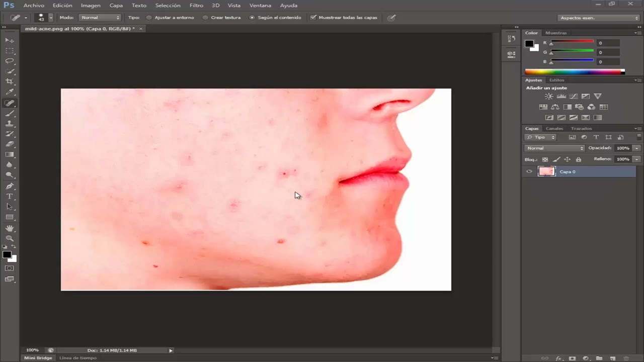Select the Gradient tool
The image size is (644, 362).
10,155
